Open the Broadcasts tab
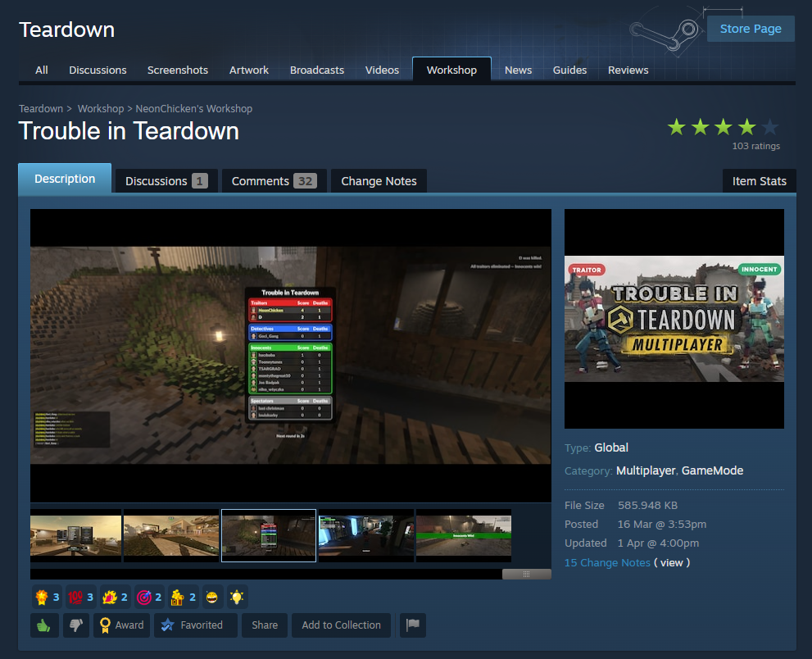Image resolution: width=812 pixels, height=659 pixels. [x=317, y=70]
